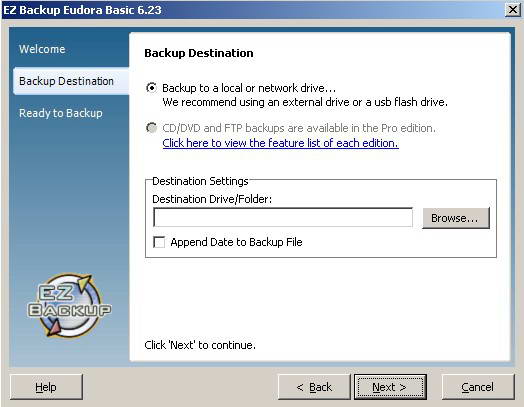Cancel the backup wizard
This screenshot has width=524, height=407.
[x=478, y=387]
